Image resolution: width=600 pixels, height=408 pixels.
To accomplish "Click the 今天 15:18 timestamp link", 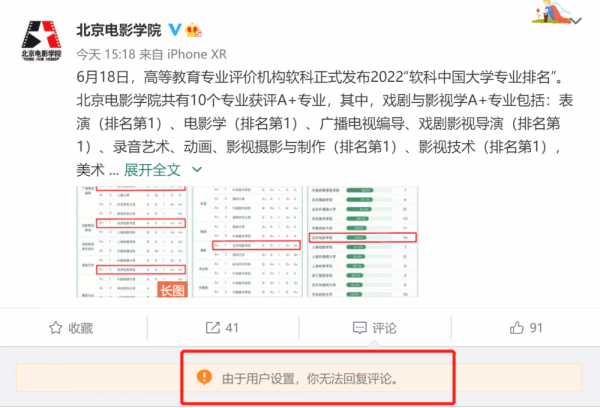I will 106,54.
